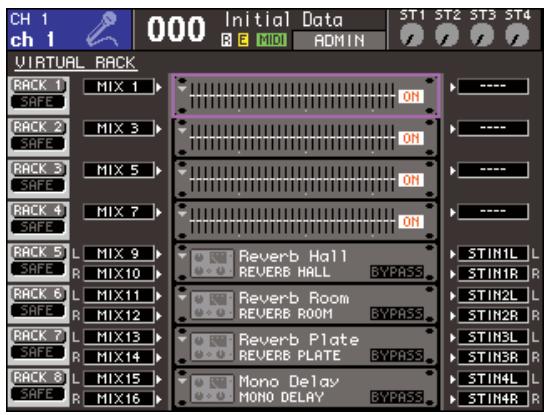
Task: Select the RACK 7 button
Action: (38, 336)
